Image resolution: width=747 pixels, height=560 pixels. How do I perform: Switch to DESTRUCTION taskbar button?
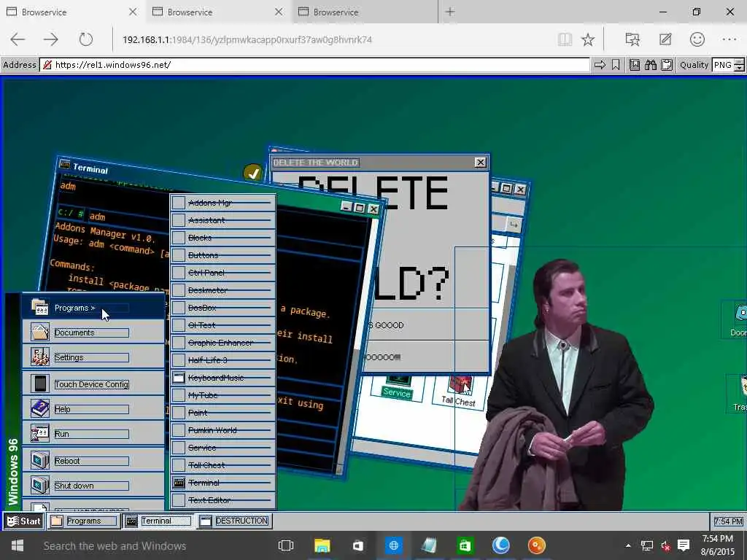click(234, 521)
